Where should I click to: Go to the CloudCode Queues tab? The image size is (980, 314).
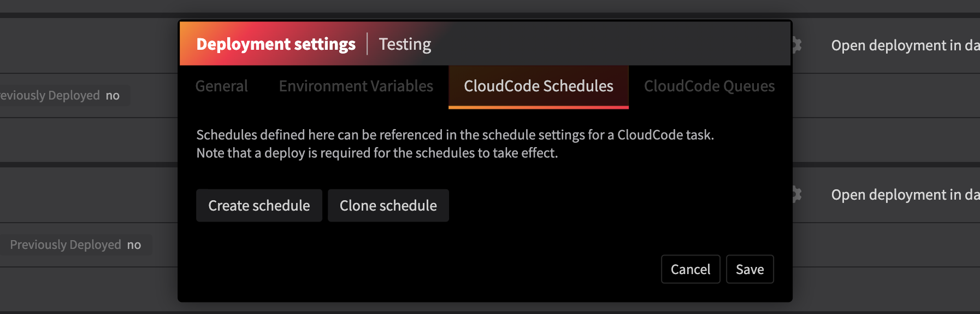click(x=709, y=86)
